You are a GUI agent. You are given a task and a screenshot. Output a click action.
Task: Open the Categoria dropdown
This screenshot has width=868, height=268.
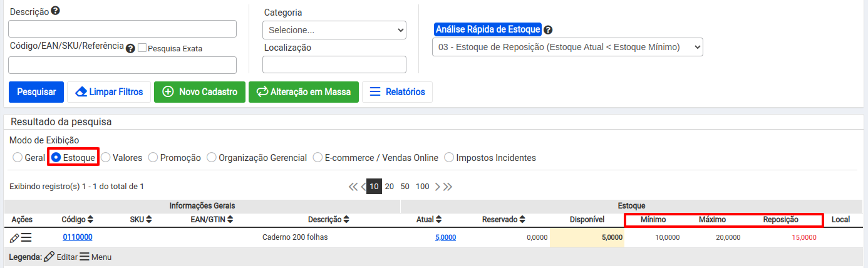(334, 30)
